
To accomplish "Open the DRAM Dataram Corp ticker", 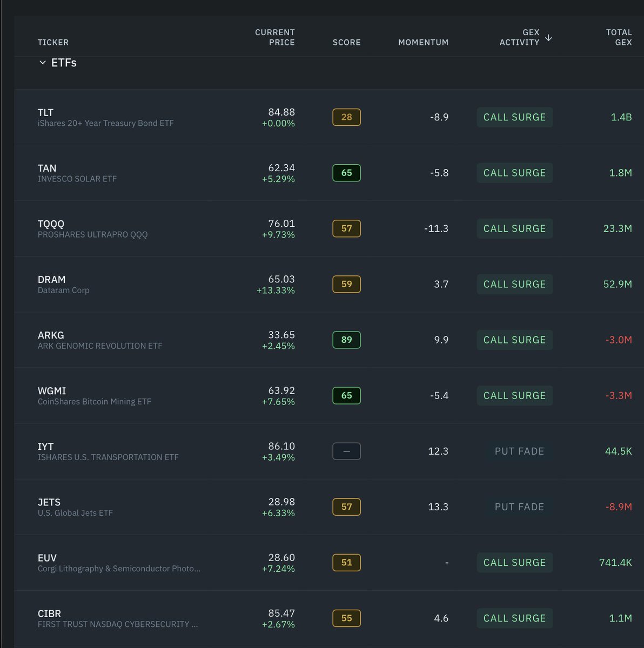I will 64,285.
